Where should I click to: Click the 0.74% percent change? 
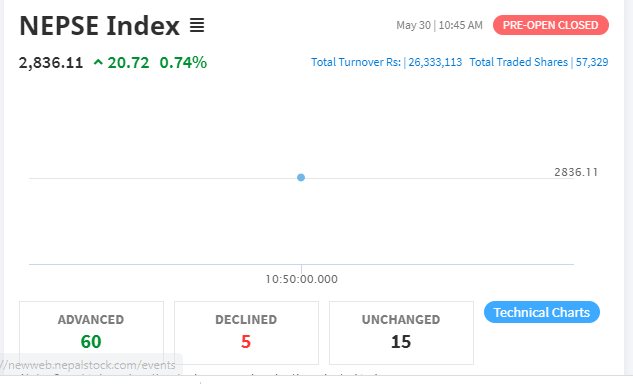pyautogui.click(x=183, y=63)
